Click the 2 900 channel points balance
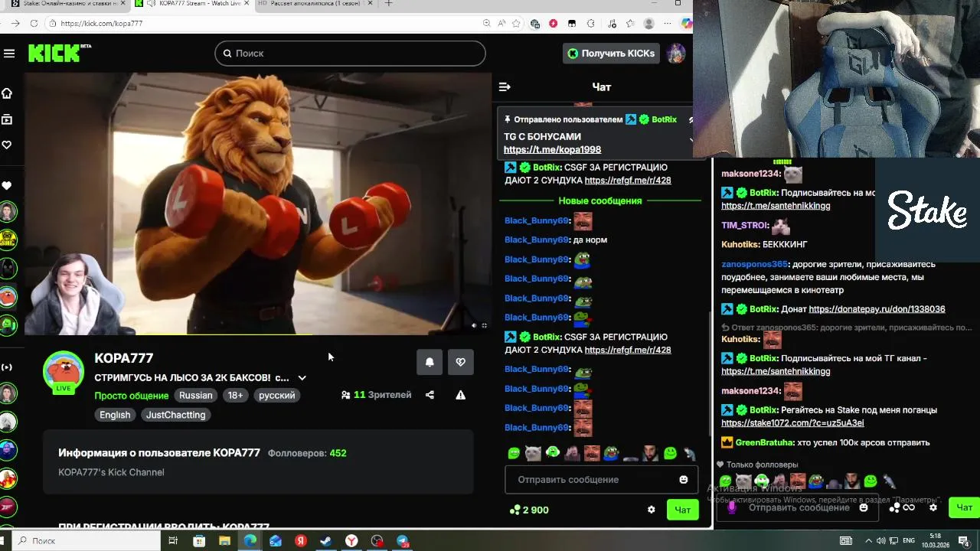This screenshot has height=551, width=980. (529, 510)
